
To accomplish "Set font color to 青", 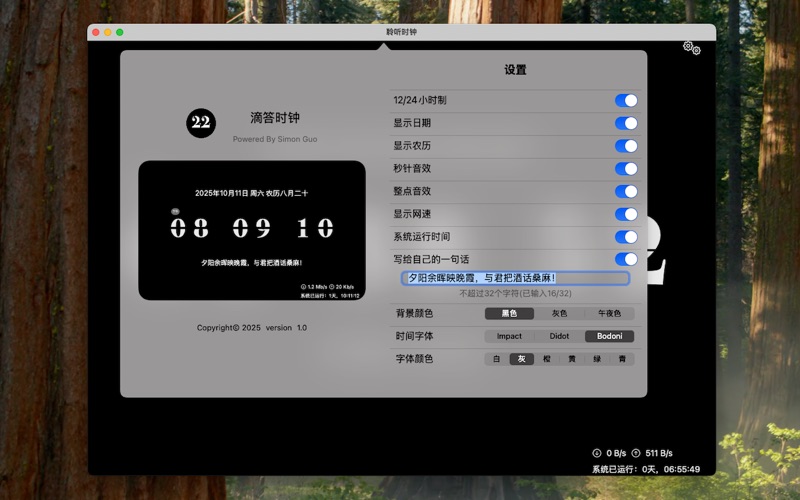I will tap(622, 359).
